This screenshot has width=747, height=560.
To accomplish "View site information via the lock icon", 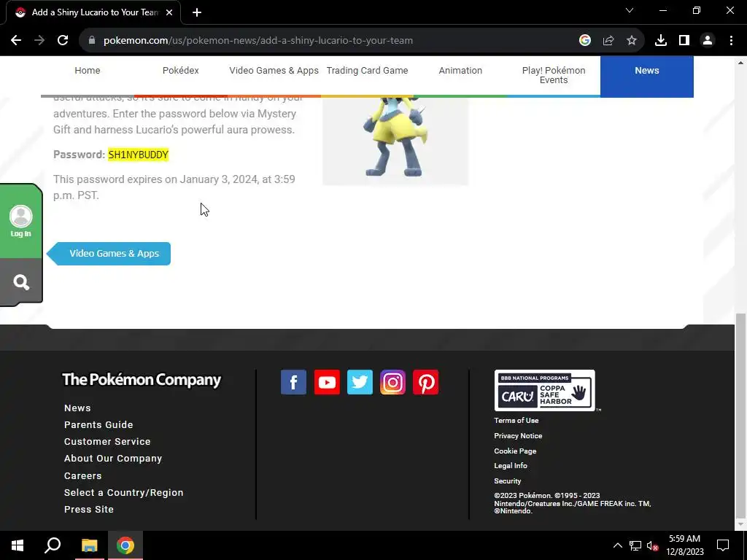I will tap(92, 41).
